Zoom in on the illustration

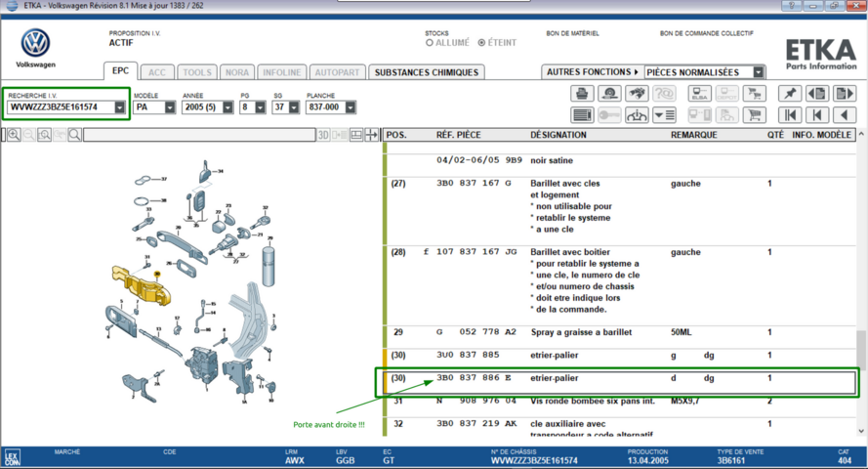(x=14, y=135)
